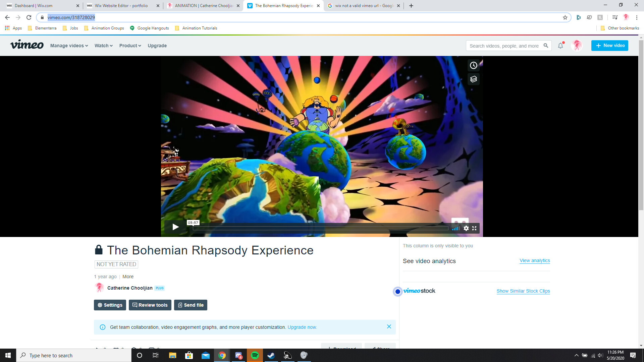Open the Mail app from taskbar

(206, 355)
